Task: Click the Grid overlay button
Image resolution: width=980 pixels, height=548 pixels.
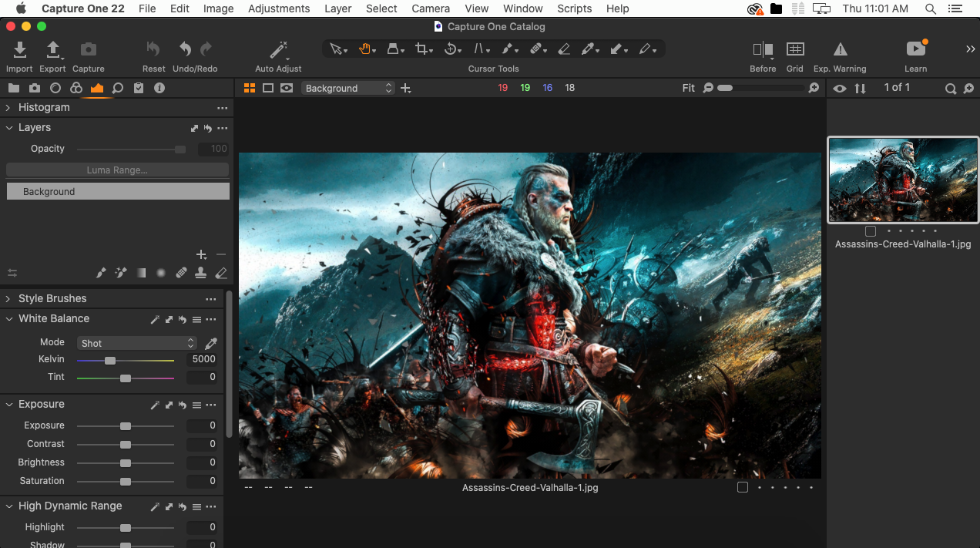Action: (795, 49)
